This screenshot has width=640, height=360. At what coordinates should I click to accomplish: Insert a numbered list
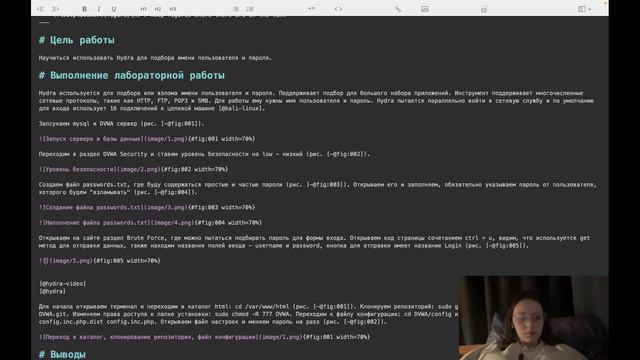pyautogui.click(x=250, y=9)
